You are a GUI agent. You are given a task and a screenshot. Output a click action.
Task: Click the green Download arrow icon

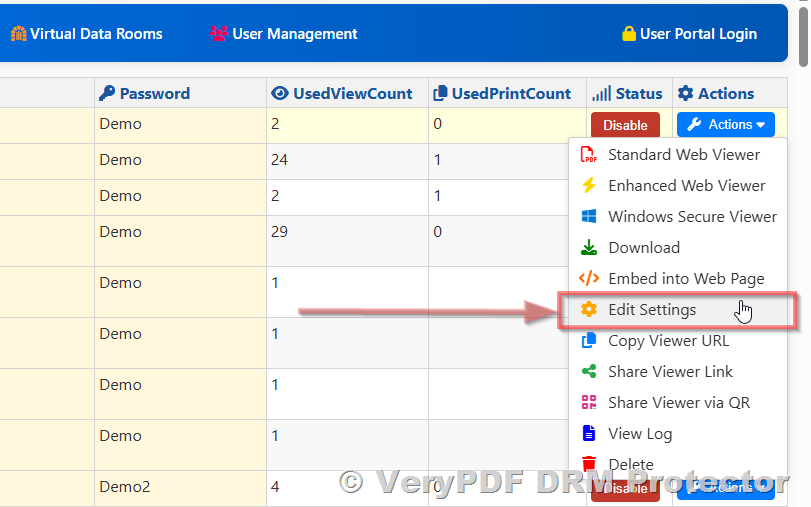(589, 248)
